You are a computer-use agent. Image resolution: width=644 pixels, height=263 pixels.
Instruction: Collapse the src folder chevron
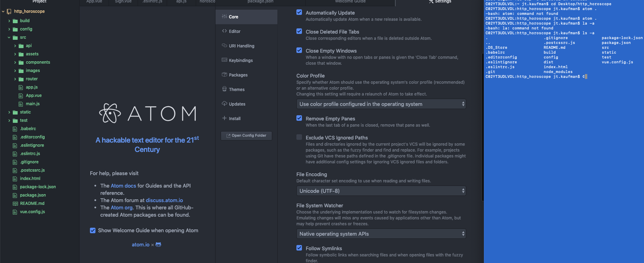tap(9, 37)
